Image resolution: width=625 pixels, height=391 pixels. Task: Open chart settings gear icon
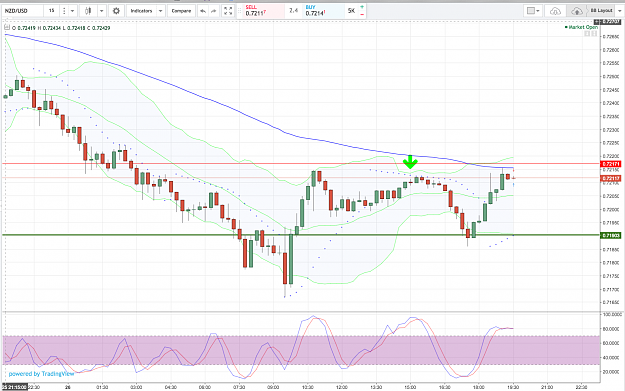coord(116,11)
